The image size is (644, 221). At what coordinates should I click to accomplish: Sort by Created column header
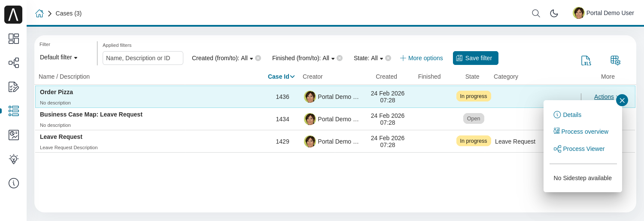[386, 77]
